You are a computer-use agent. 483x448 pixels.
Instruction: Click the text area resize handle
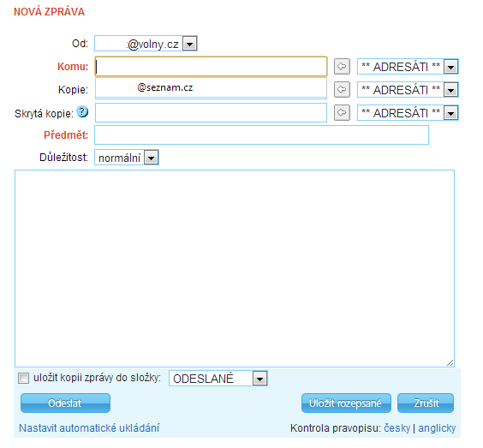coord(450,363)
